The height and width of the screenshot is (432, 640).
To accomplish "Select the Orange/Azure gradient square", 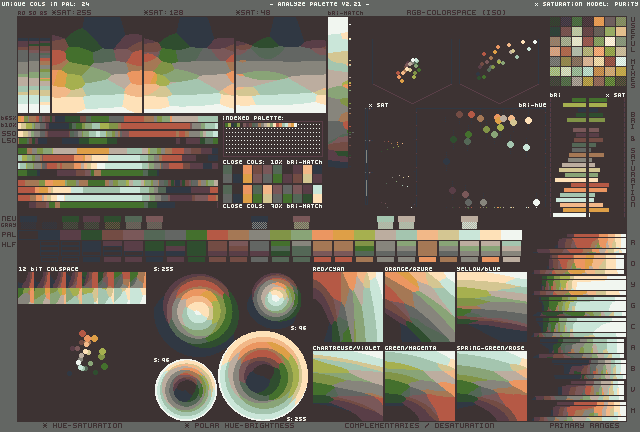I will 419,307.
